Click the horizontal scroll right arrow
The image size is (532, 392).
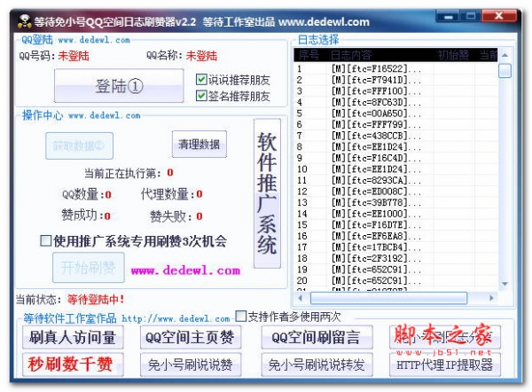[x=491, y=298]
